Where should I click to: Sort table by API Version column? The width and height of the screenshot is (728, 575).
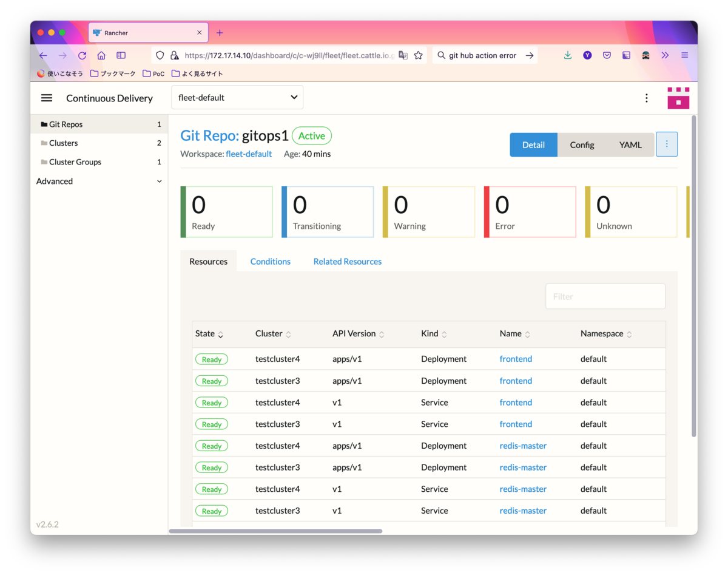tap(358, 334)
